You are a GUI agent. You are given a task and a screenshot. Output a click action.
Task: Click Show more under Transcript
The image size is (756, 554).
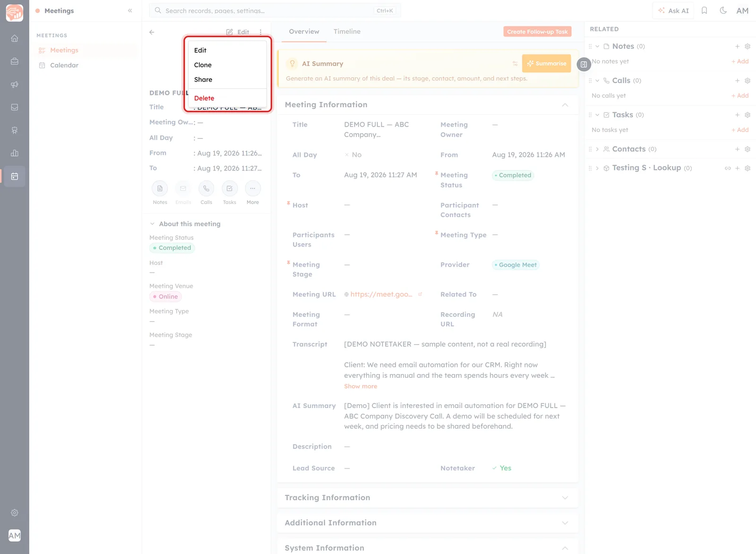click(361, 386)
